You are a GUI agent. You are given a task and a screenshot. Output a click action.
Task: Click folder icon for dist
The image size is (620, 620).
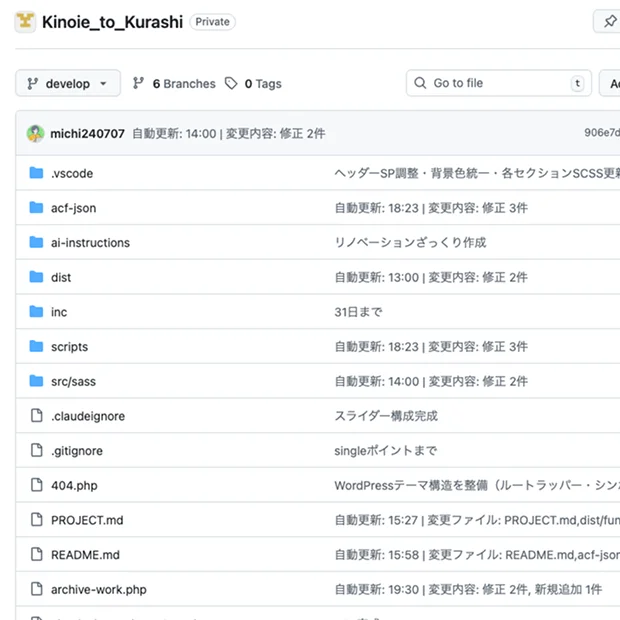click(x=36, y=277)
